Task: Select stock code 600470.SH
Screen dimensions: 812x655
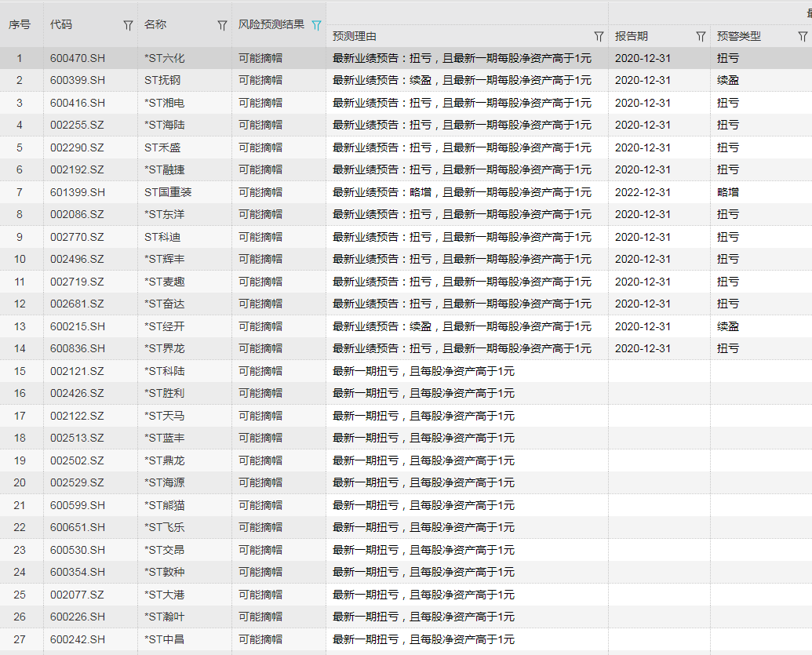Action: [78, 58]
